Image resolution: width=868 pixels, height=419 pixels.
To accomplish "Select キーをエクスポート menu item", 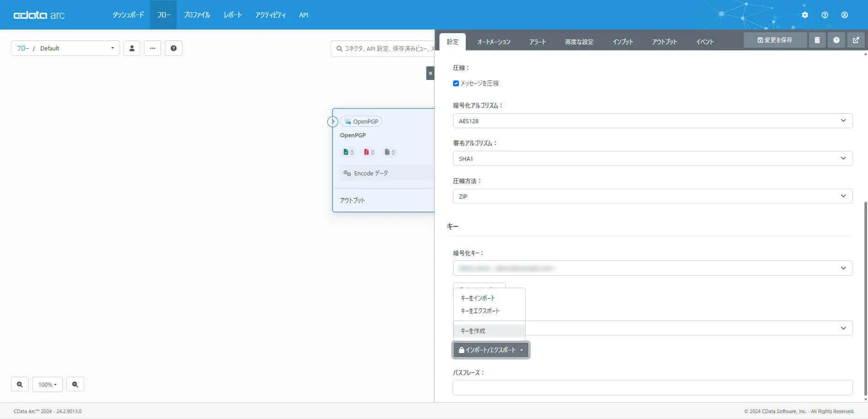I will pos(489,311).
